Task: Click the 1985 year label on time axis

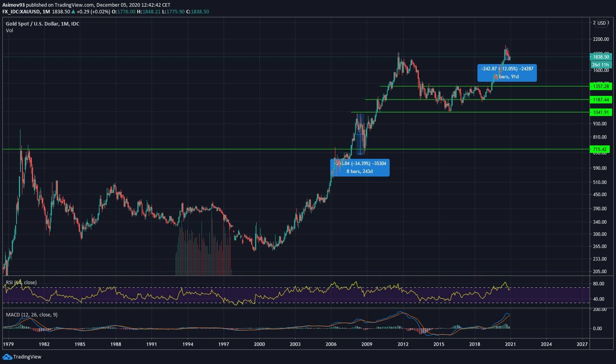Action: (80, 344)
